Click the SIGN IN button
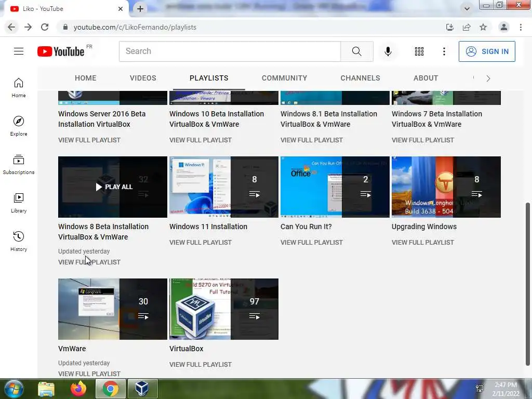Image resolution: width=532 pixels, height=399 pixels. pos(487,51)
